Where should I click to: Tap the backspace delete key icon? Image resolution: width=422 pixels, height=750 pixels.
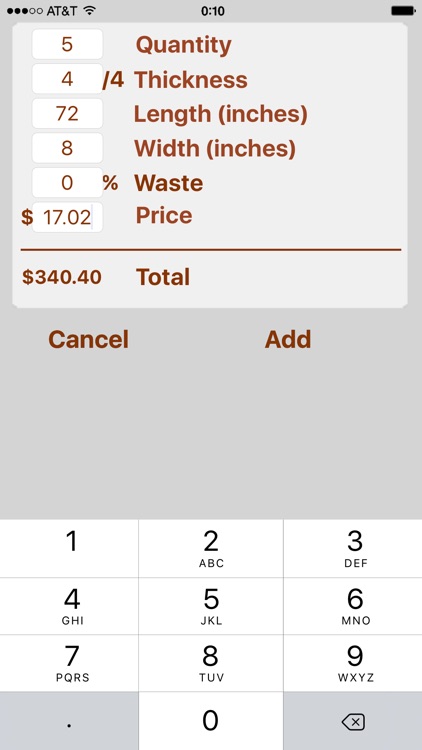coord(354,722)
